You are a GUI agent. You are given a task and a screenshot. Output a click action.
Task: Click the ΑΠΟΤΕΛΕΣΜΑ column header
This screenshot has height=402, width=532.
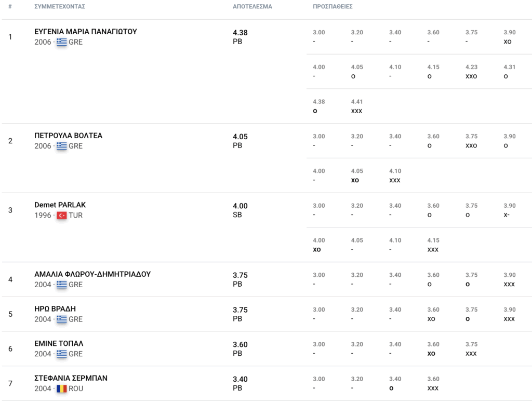(x=252, y=6)
